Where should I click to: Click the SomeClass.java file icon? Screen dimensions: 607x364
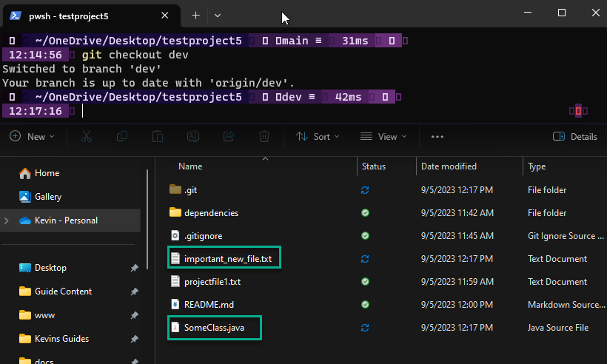(x=175, y=327)
